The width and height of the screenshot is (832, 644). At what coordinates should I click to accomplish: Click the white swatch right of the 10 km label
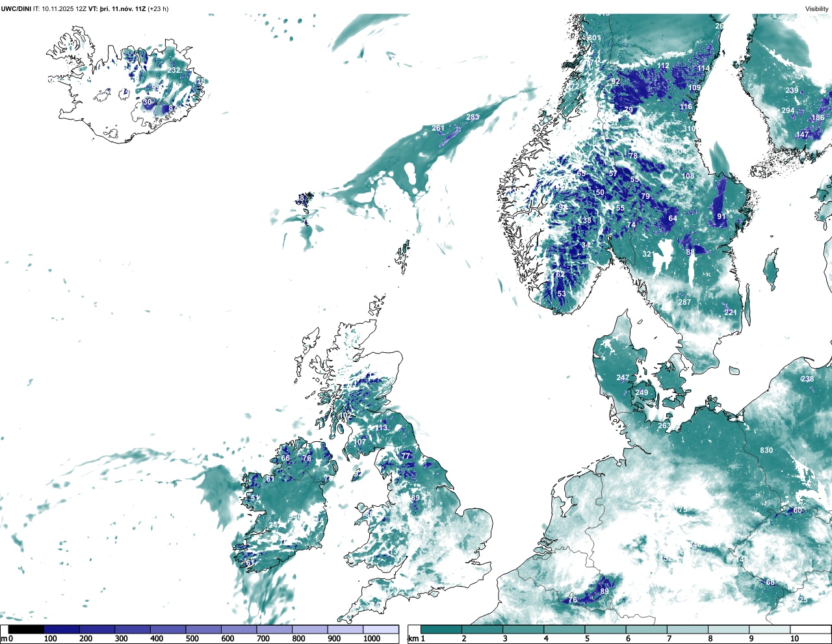pyautogui.click(x=810, y=630)
